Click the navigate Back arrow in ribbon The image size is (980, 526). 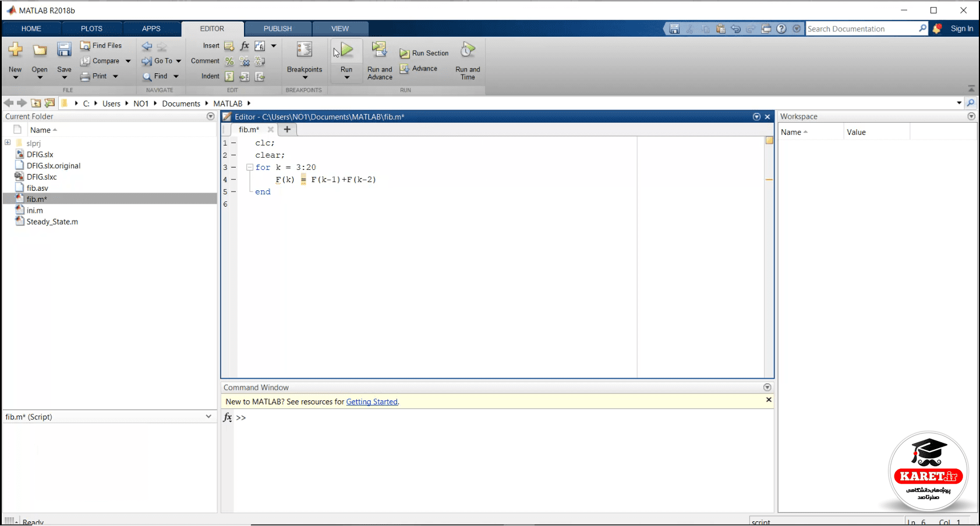(x=147, y=46)
